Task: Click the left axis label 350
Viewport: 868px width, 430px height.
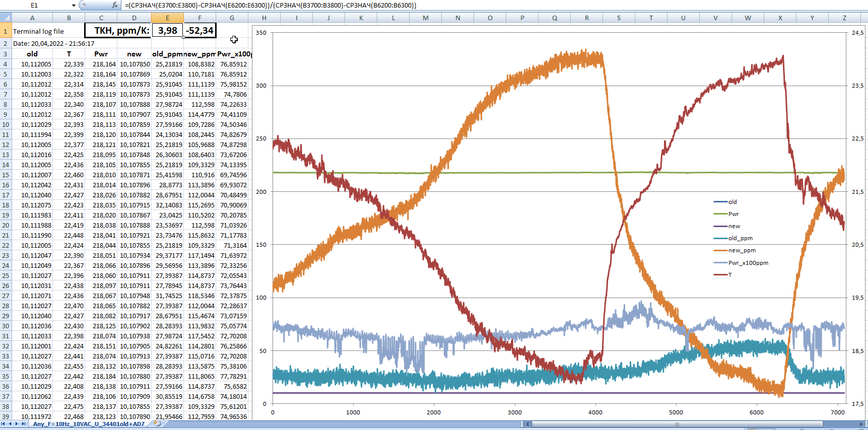Action: click(261, 33)
